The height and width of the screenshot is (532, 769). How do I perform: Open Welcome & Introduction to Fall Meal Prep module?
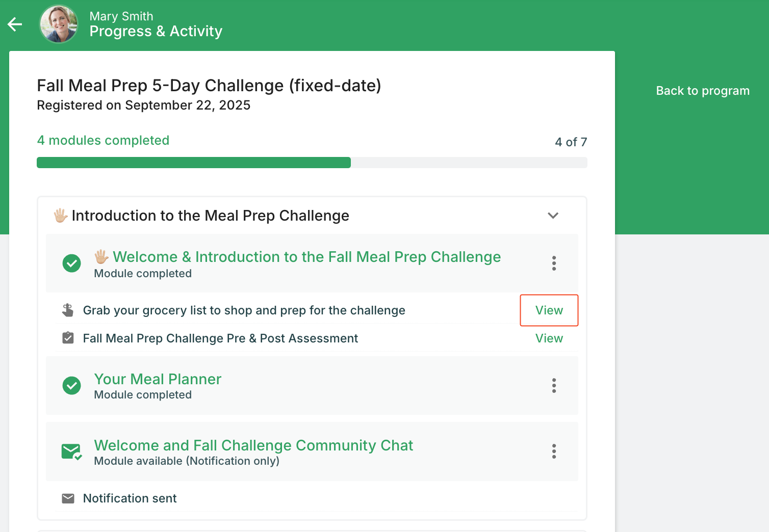tap(306, 257)
